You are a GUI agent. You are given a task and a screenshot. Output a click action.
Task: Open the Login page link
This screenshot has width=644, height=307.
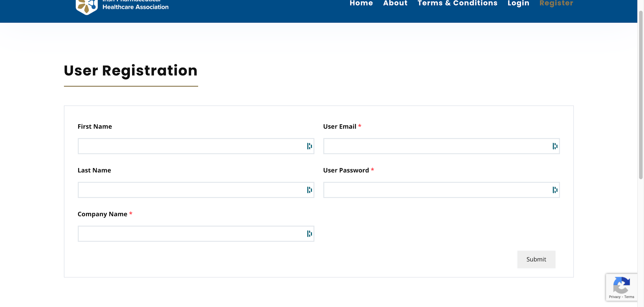click(x=518, y=3)
